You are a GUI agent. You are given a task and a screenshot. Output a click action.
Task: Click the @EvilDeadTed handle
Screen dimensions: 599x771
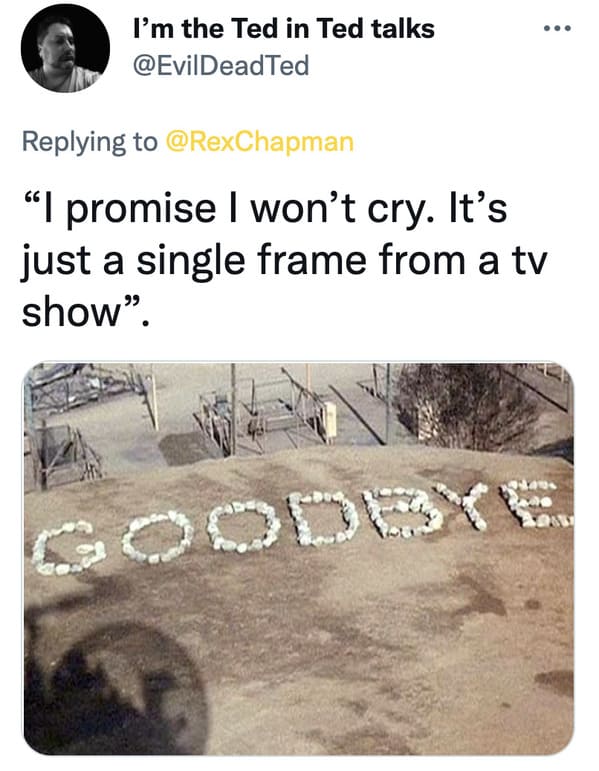[221, 65]
